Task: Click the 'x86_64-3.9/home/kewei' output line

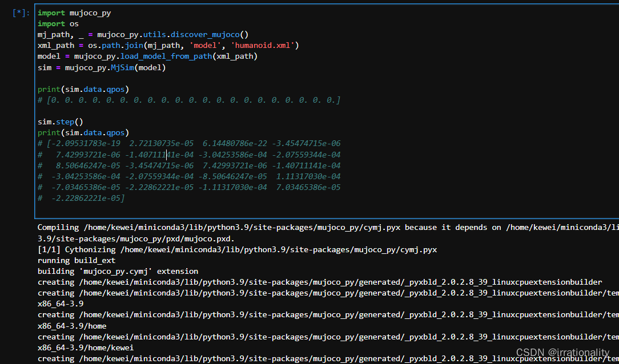Action: (86, 348)
